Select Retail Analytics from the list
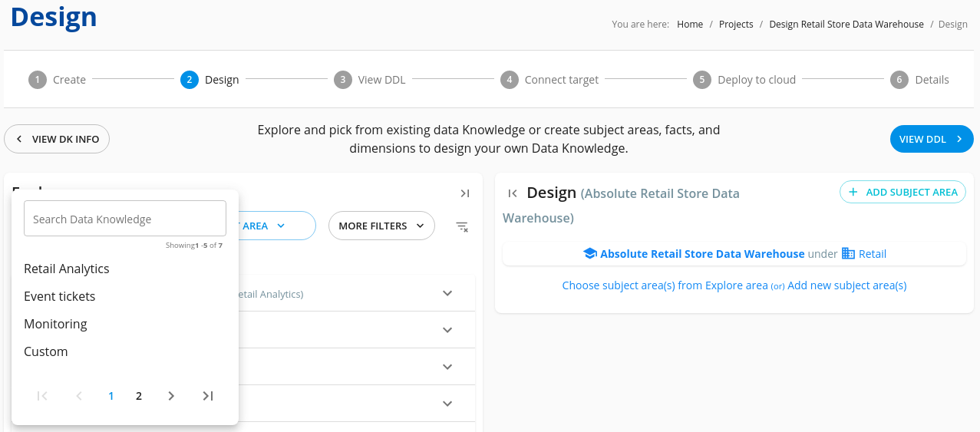 pyautogui.click(x=67, y=269)
